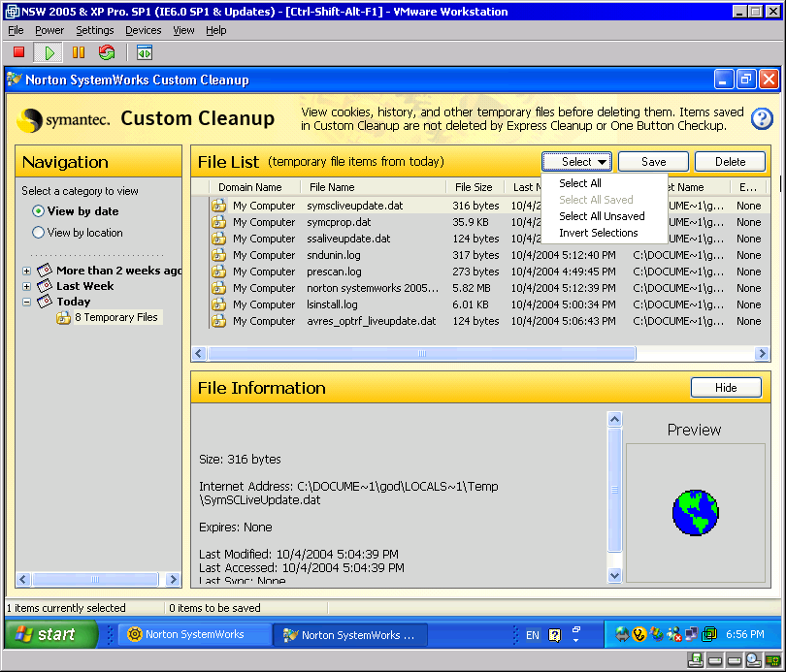This screenshot has height=672, width=786.
Task: Click the Hide button in File Information
Action: tap(726, 388)
